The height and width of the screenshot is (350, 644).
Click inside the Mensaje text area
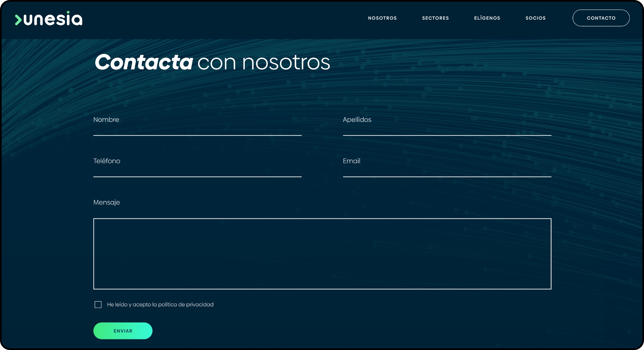pyautogui.click(x=322, y=254)
